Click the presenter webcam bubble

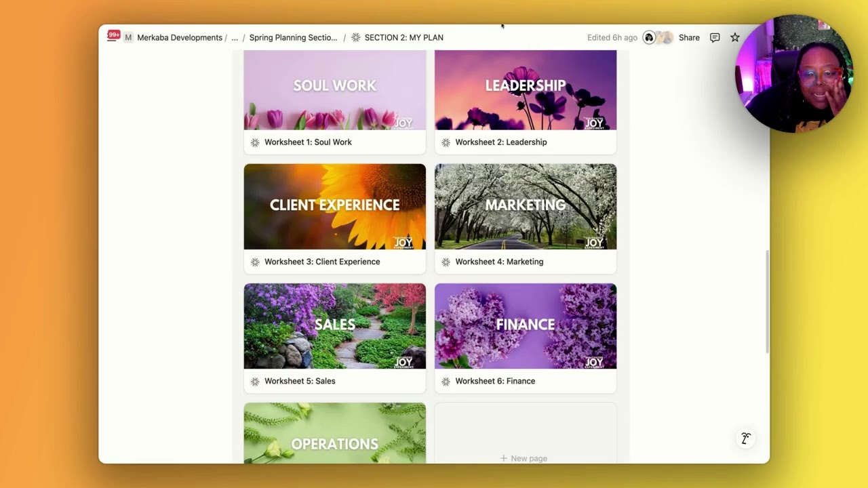click(794, 73)
